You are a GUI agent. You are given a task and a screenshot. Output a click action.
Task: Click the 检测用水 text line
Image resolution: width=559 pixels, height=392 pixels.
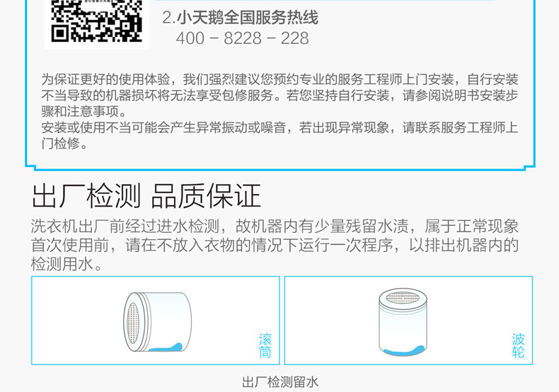tap(67, 265)
